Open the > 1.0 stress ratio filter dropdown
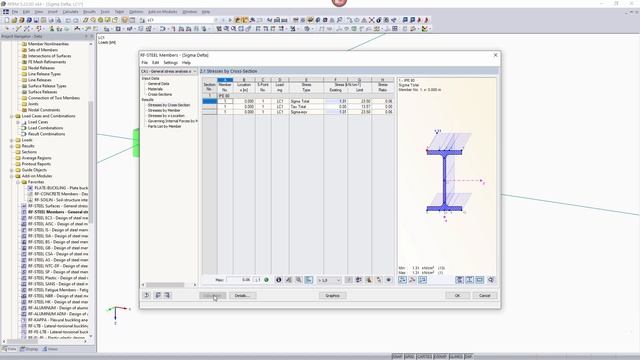This screenshot has width=640, height=360. point(329,280)
